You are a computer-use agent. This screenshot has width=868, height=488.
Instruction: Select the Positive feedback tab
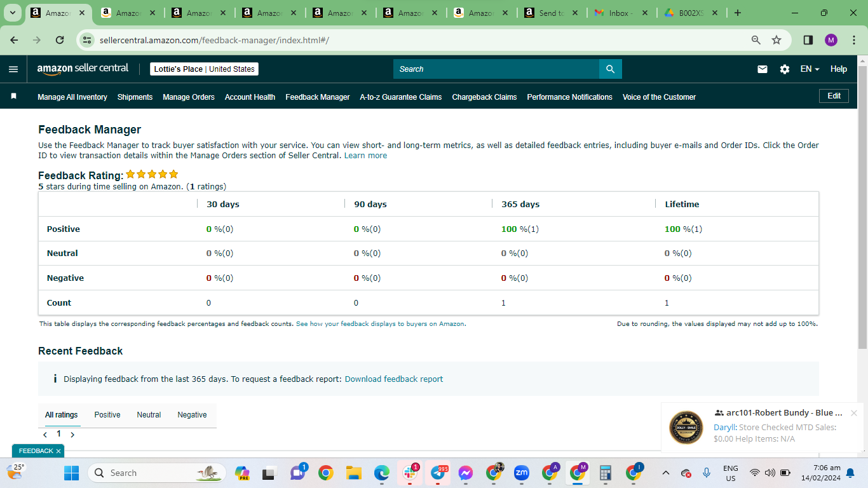click(x=107, y=415)
